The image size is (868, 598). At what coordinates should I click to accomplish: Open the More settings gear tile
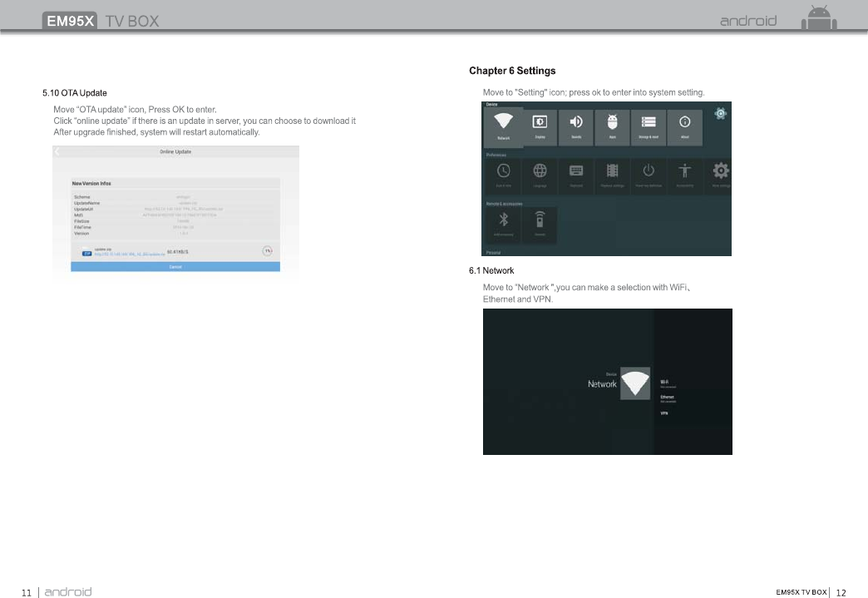click(x=720, y=176)
